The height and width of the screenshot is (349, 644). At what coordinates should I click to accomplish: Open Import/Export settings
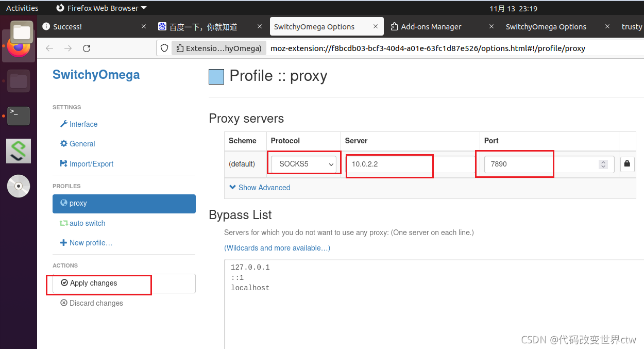(x=87, y=164)
